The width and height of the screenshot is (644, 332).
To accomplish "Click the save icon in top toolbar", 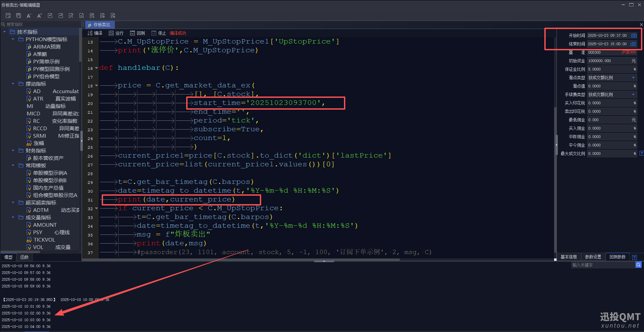I will point(8,16).
